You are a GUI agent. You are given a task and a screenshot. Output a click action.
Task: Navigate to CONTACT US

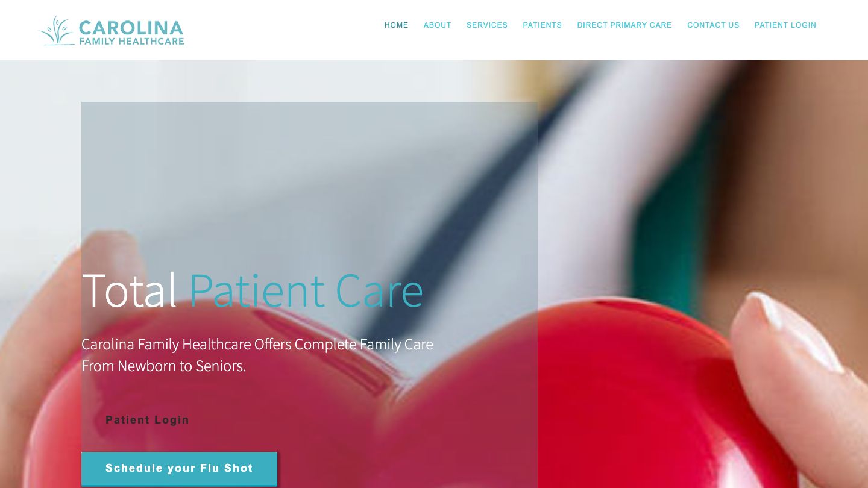pyautogui.click(x=713, y=25)
